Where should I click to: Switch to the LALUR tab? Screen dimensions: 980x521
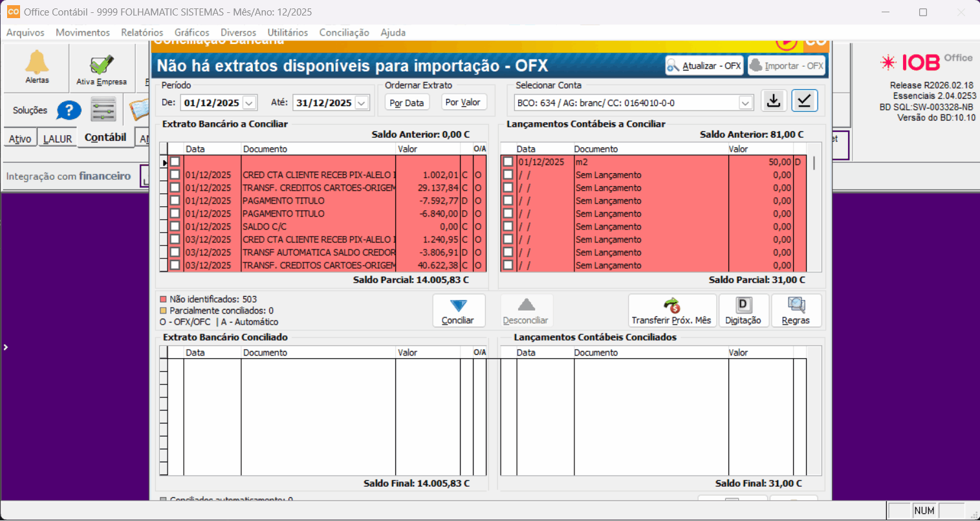click(58, 138)
